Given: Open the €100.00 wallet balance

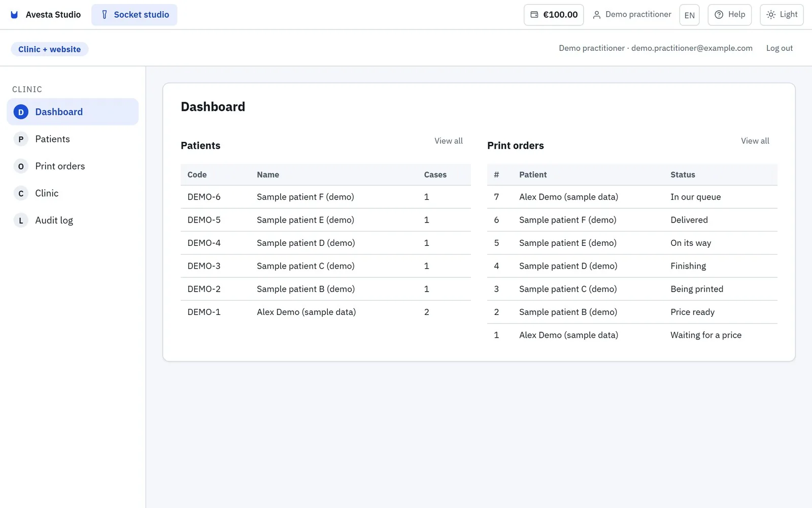Looking at the screenshot, I should [x=554, y=15].
